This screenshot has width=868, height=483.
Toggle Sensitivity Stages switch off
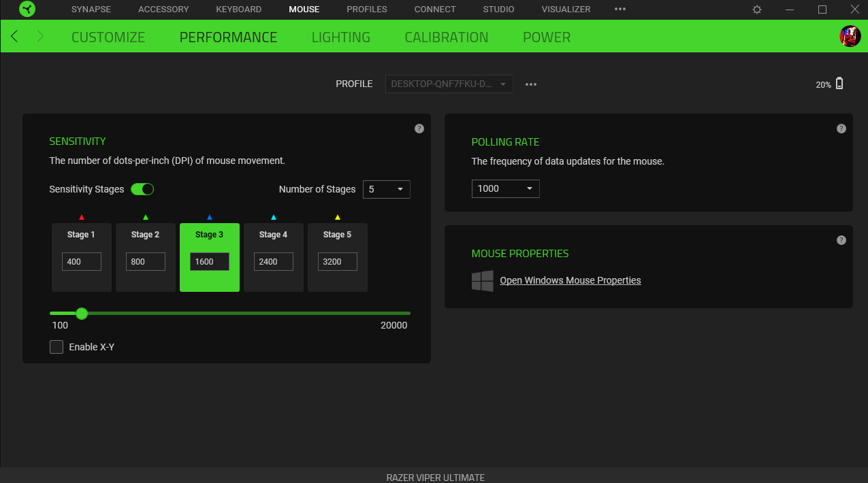(x=142, y=189)
